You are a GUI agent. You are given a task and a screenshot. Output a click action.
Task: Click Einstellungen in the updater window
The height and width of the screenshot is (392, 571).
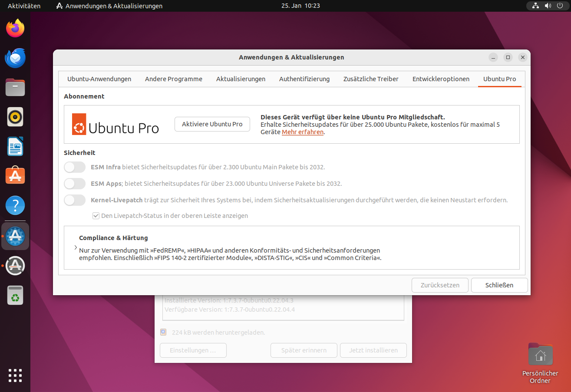tap(193, 350)
